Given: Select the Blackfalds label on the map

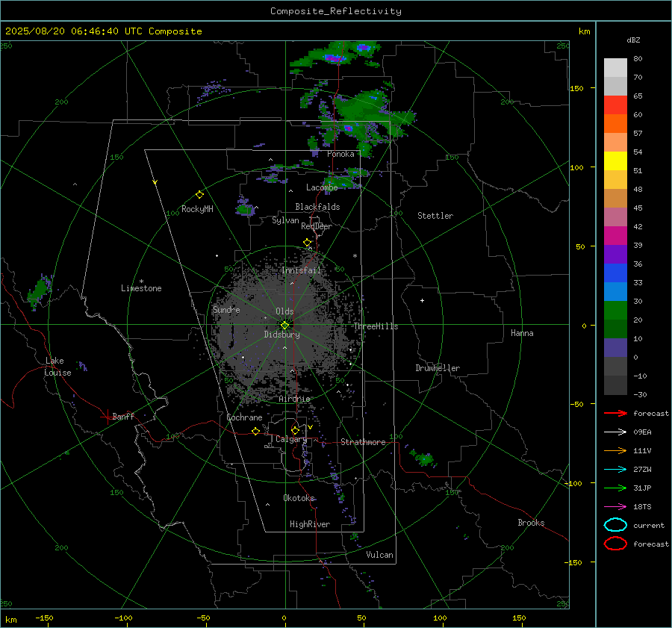Looking at the screenshot, I should (317, 207).
